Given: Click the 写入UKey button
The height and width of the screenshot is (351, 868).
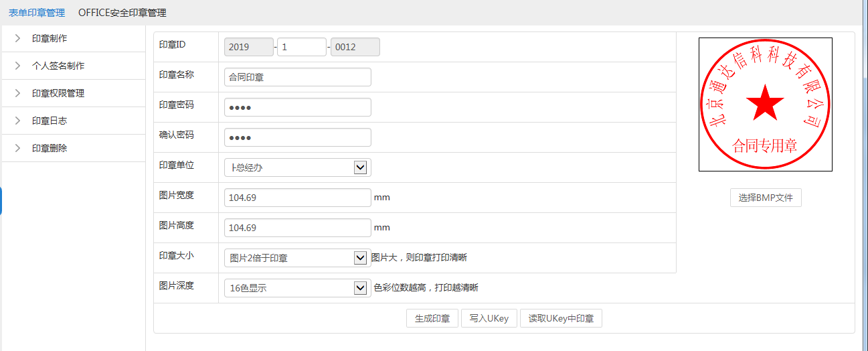Looking at the screenshot, I should pyautogui.click(x=489, y=318).
